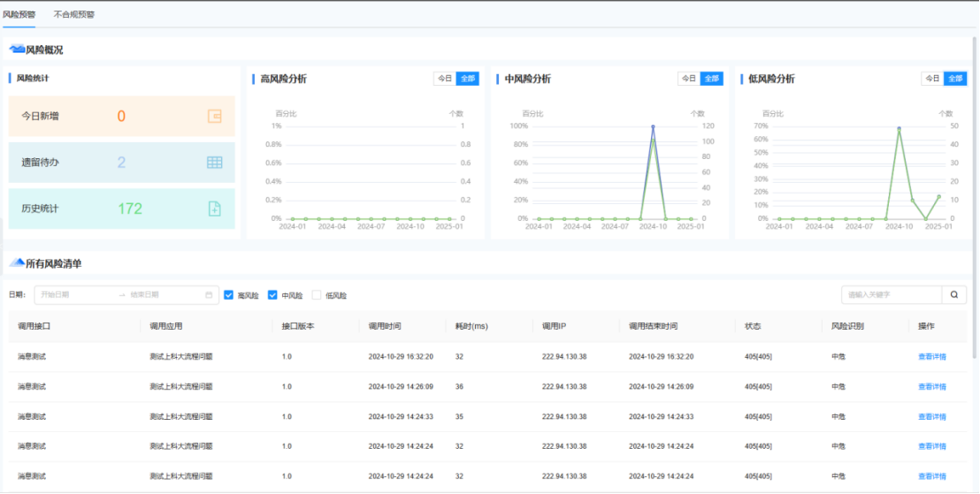
Task: Click 遗留待办 count 2
Action: (x=121, y=163)
